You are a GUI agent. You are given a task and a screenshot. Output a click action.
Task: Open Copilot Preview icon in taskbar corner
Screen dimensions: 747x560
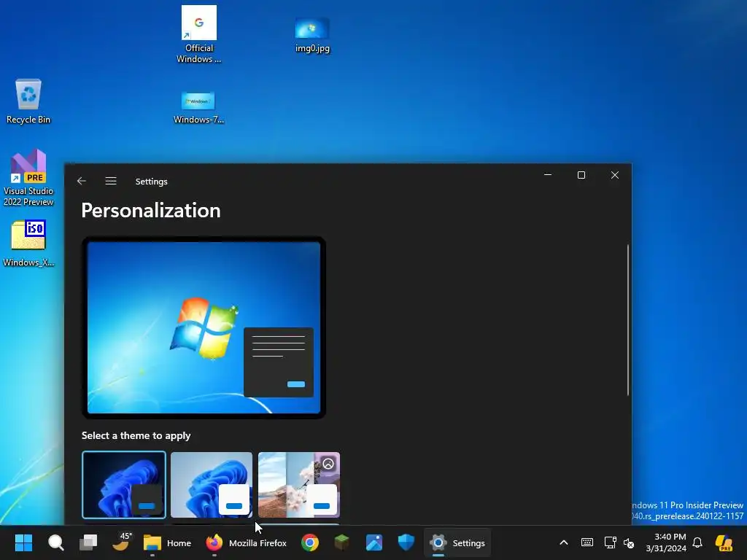(x=724, y=542)
